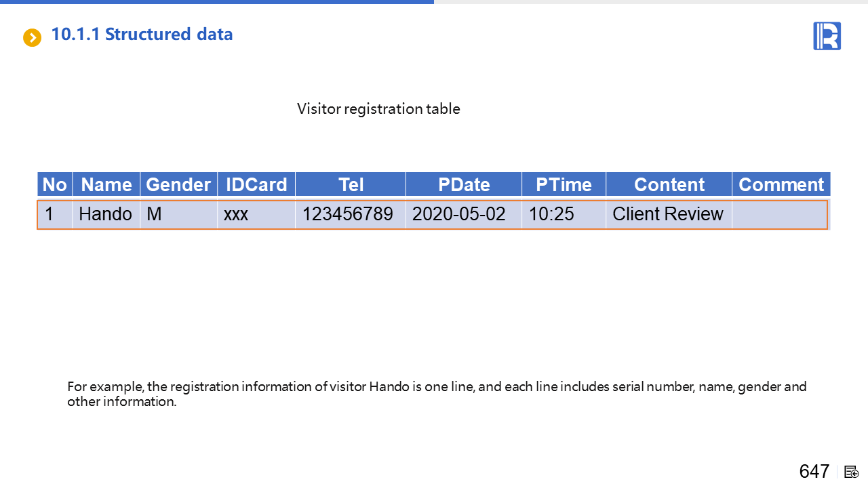This screenshot has width=868, height=488.
Task: Select the 'Name' column header
Action: [x=106, y=185]
